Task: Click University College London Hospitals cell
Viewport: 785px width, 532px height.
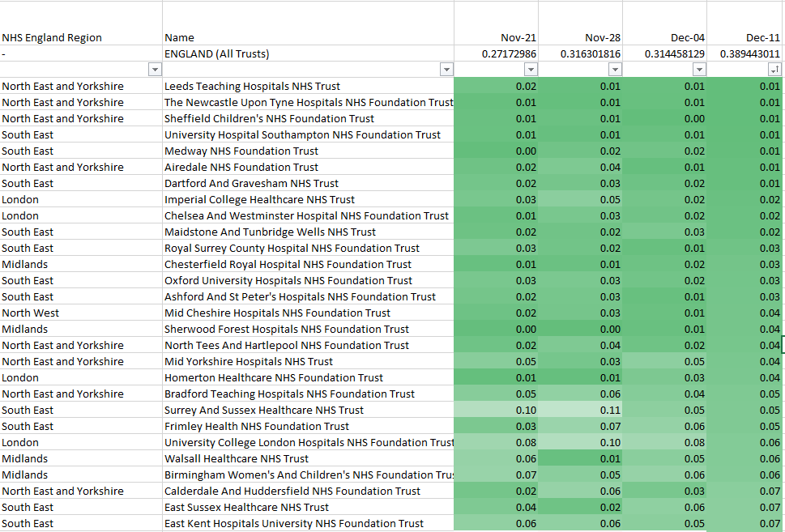Action: tap(309, 442)
